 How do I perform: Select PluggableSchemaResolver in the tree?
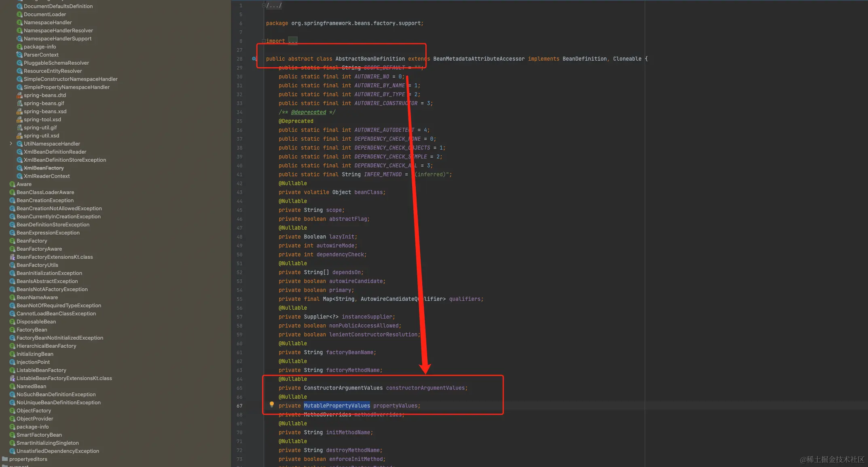click(56, 63)
